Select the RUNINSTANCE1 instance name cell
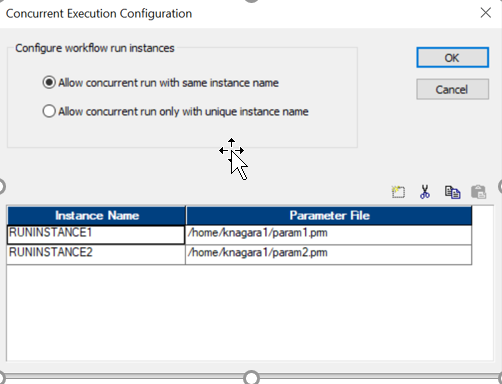 (x=96, y=235)
